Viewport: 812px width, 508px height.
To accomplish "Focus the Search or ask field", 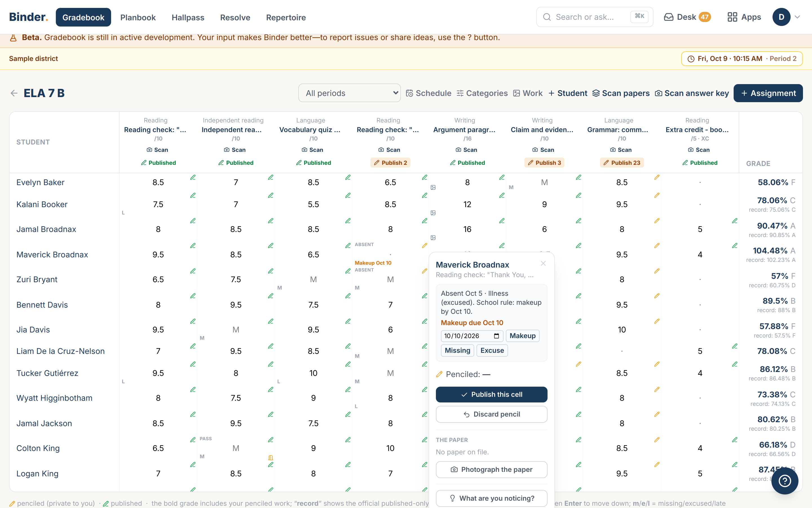I will pos(595,17).
